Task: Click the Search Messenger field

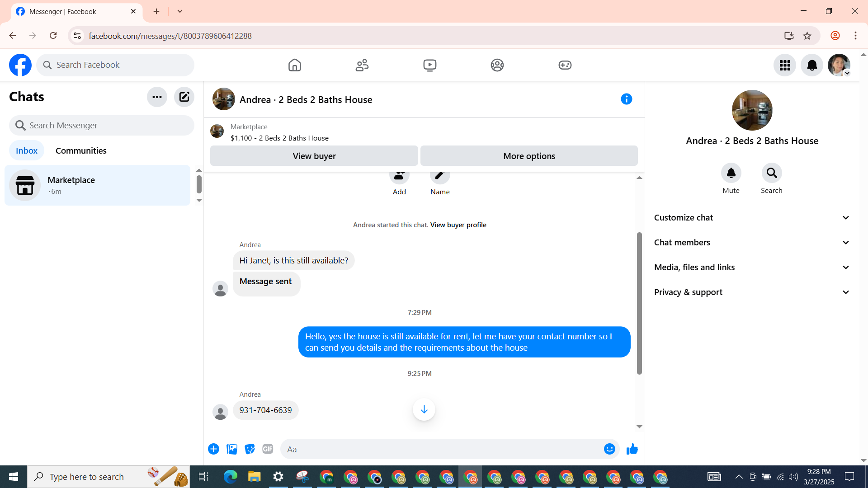Action: (102, 126)
